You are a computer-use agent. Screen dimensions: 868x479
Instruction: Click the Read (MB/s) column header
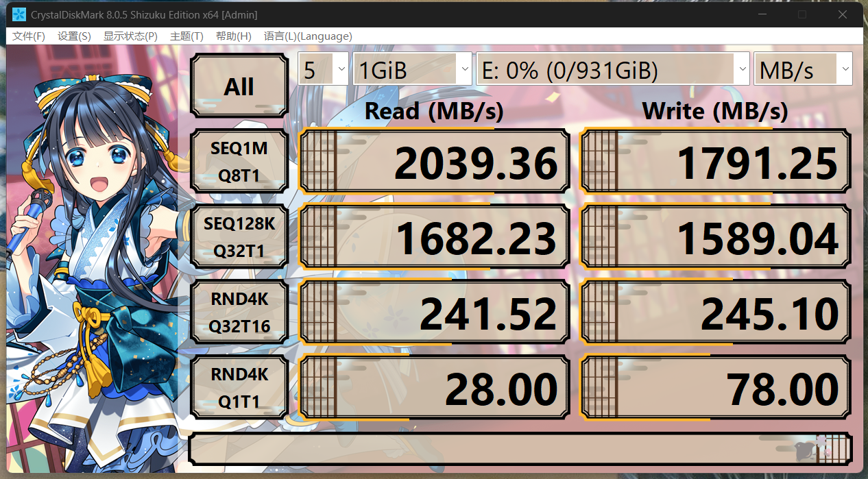pyautogui.click(x=434, y=110)
